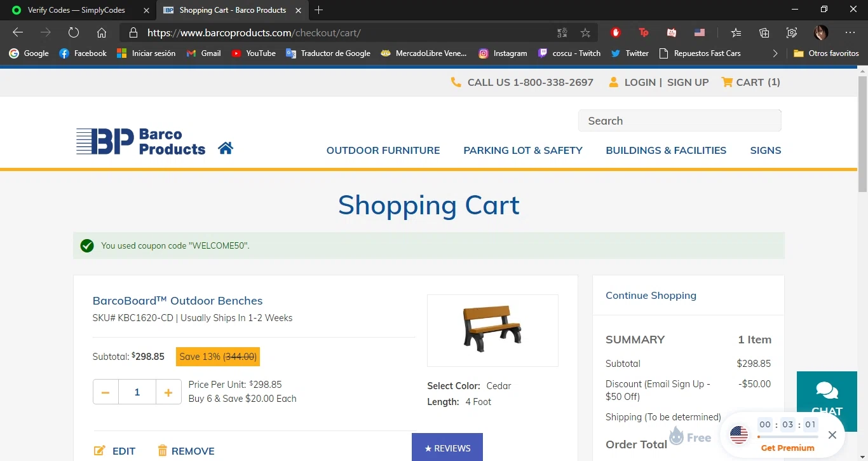The height and width of the screenshot is (461, 868).
Task: Click the TP extension icon
Action: click(644, 32)
